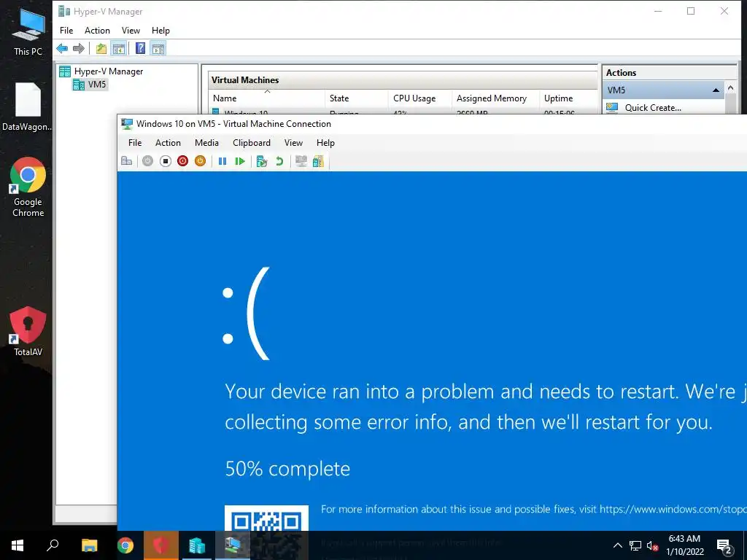Open Windows Start menu
The image size is (747, 560).
(18, 545)
